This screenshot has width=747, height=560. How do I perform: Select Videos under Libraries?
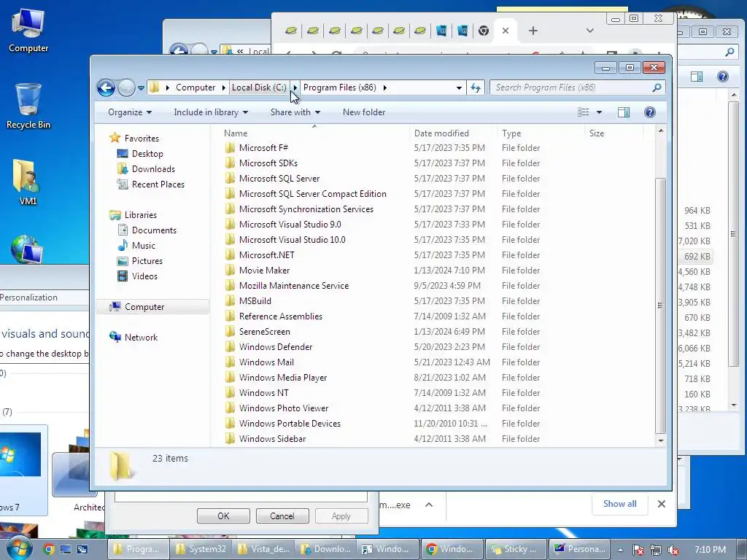(144, 276)
